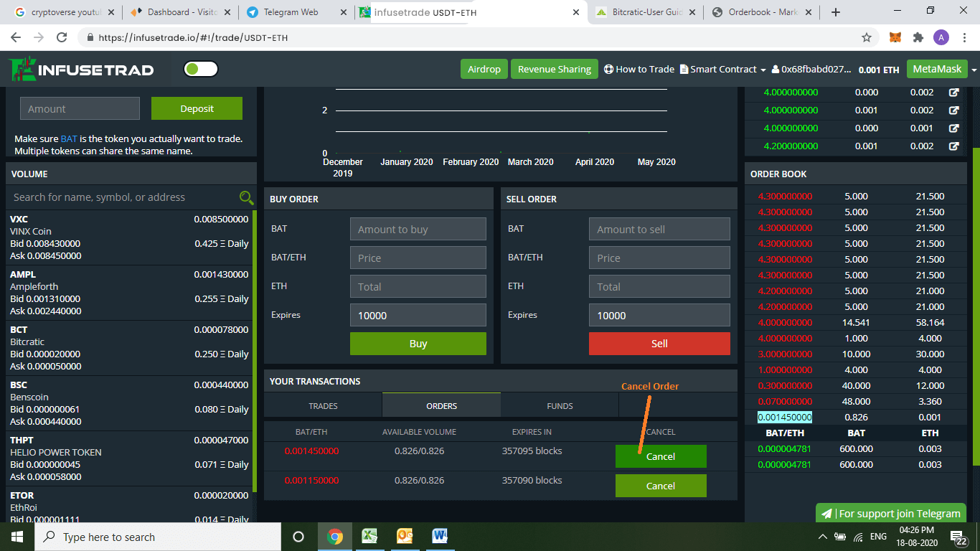Click the account address 0x68fbabd027

[x=811, y=70]
